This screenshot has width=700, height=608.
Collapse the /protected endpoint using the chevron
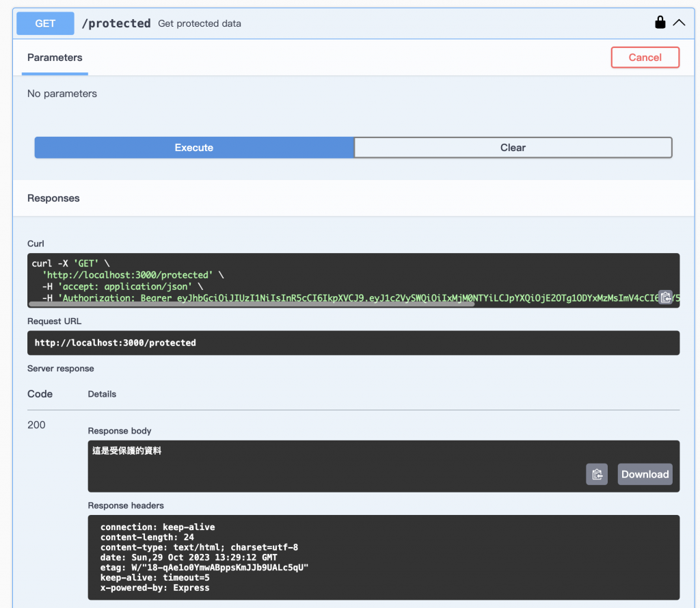[679, 23]
